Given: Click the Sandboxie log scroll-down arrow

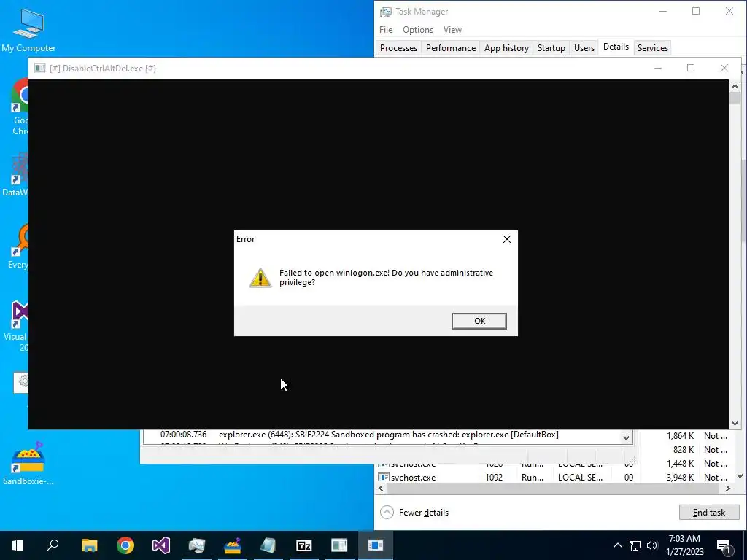Looking at the screenshot, I should [x=626, y=437].
